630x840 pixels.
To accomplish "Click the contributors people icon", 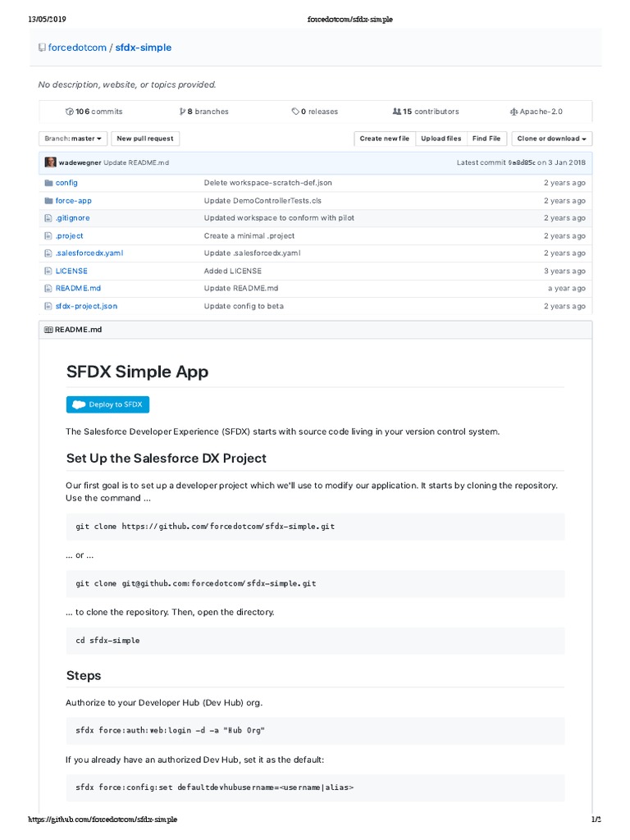I will pos(397,112).
